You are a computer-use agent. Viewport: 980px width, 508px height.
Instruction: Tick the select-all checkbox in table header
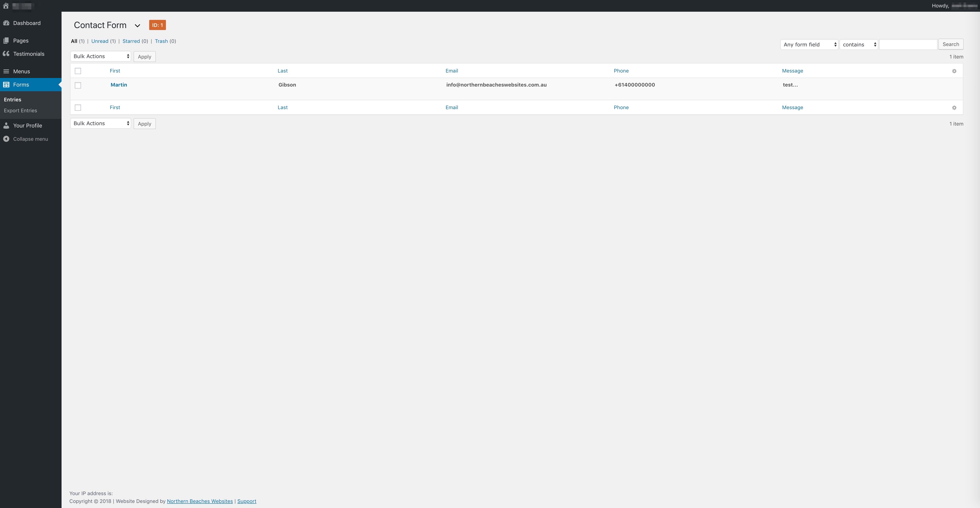click(x=78, y=71)
